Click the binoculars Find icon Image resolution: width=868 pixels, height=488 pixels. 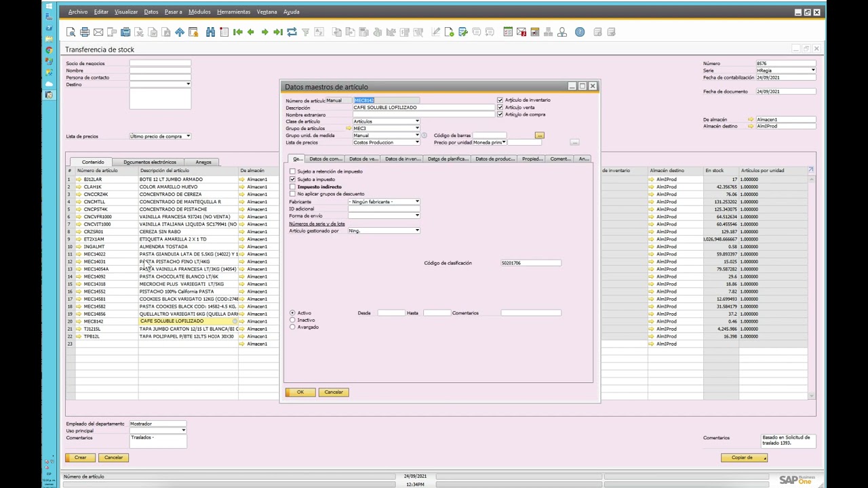(x=210, y=32)
